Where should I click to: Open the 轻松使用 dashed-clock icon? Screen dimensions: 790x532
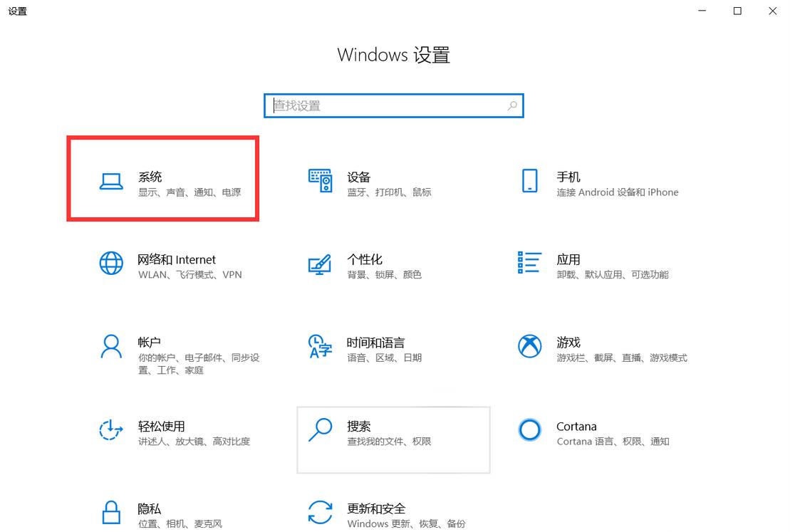point(111,429)
